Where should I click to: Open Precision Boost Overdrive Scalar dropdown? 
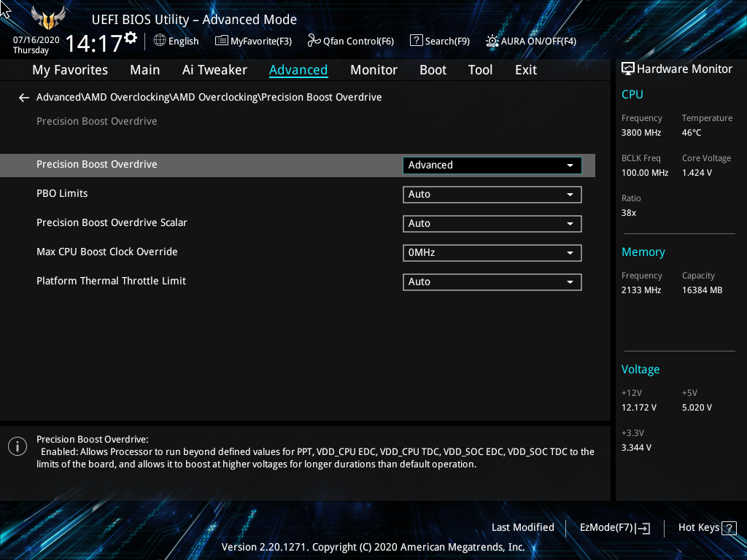point(492,224)
